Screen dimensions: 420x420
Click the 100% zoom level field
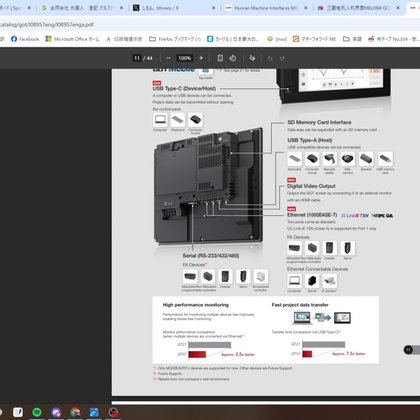click(185, 58)
